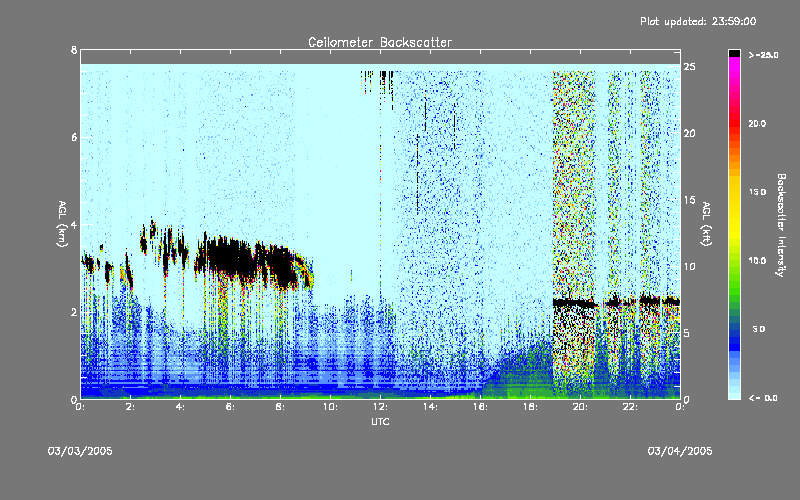Viewport: 800px width, 500px height.
Task: Click the right 'AGL (kft)' axis label
Action: coord(706,224)
